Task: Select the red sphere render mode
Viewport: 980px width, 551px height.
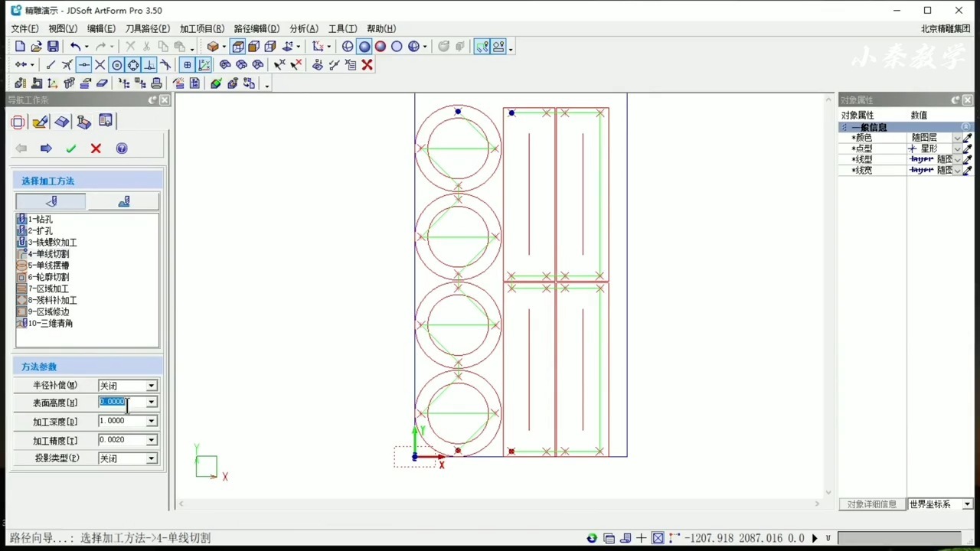Action: [x=381, y=47]
